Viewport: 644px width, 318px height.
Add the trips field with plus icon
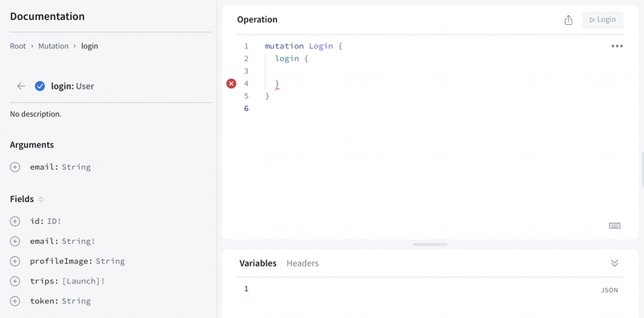14,281
